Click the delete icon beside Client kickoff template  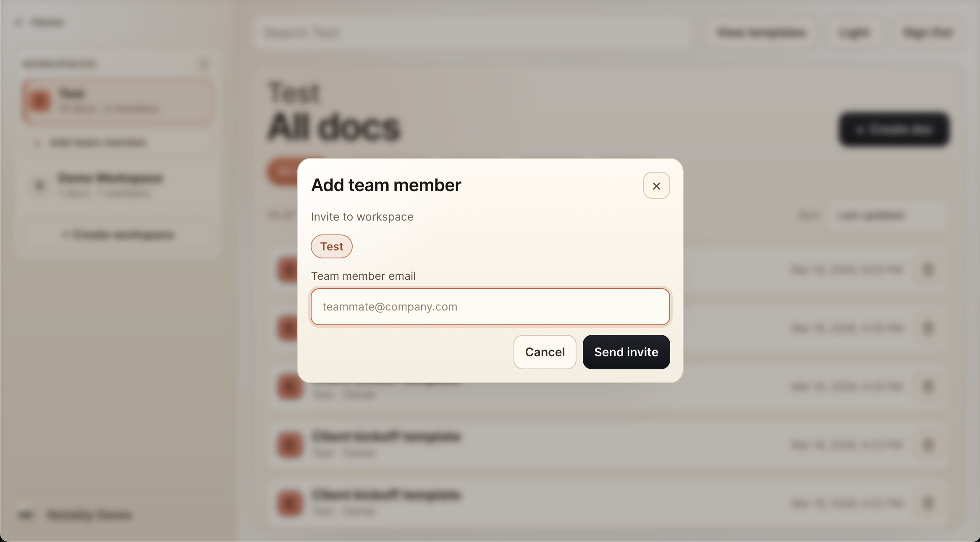point(929,445)
